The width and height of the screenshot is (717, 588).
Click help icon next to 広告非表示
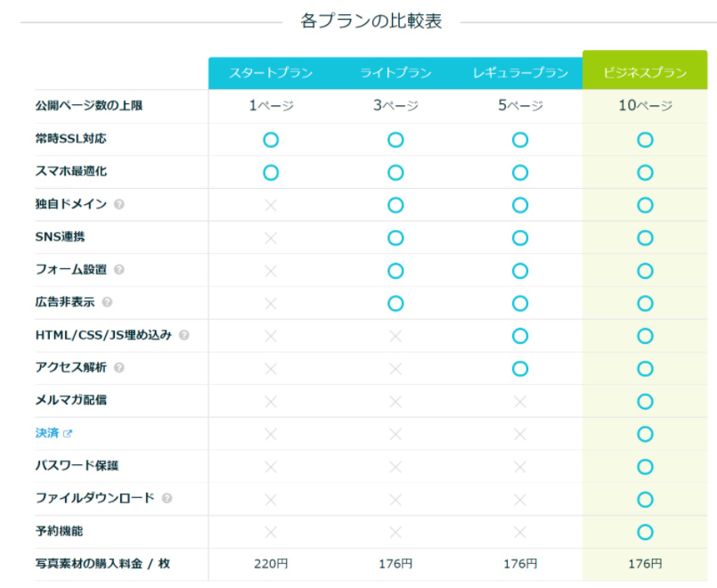pyautogui.click(x=107, y=302)
